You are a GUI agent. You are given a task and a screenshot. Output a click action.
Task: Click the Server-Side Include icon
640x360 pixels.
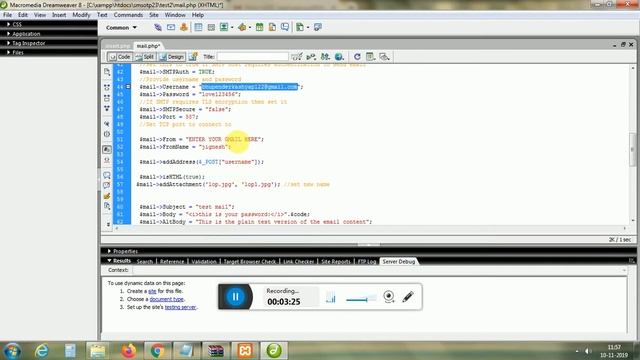click(x=272, y=27)
